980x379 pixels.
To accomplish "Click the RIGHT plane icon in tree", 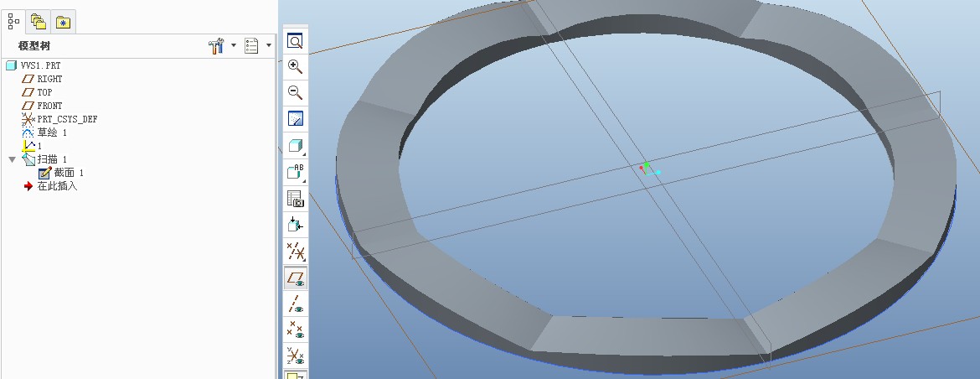I will (x=28, y=79).
